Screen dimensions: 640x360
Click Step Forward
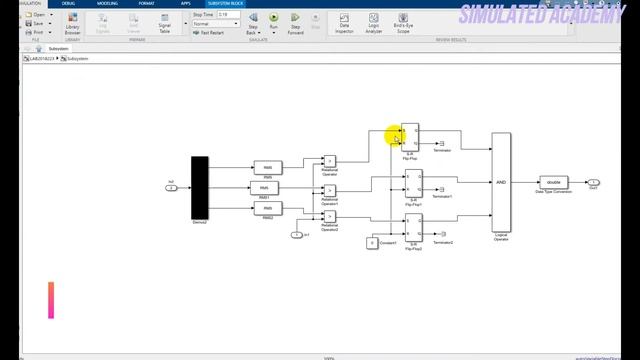[295, 23]
